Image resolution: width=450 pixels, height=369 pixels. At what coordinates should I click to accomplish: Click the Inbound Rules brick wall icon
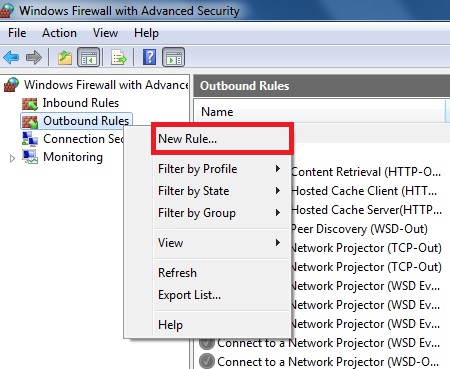pos(30,103)
